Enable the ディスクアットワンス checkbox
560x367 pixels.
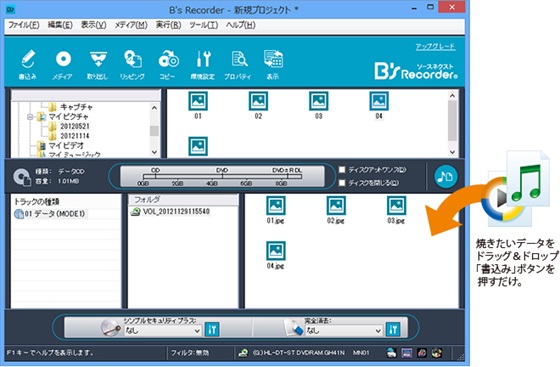tap(342, 170)
